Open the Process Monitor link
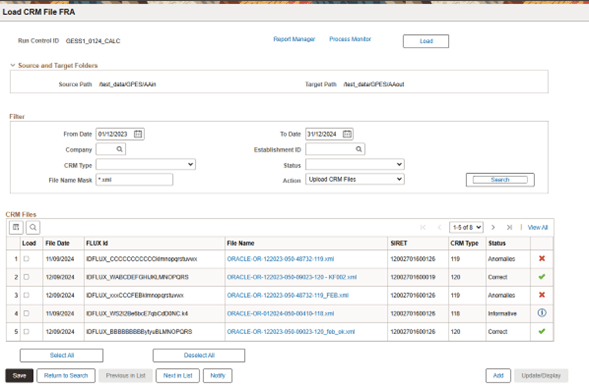Screen dimensions: 589x385 pyautogui.click(x=350, y=39)
